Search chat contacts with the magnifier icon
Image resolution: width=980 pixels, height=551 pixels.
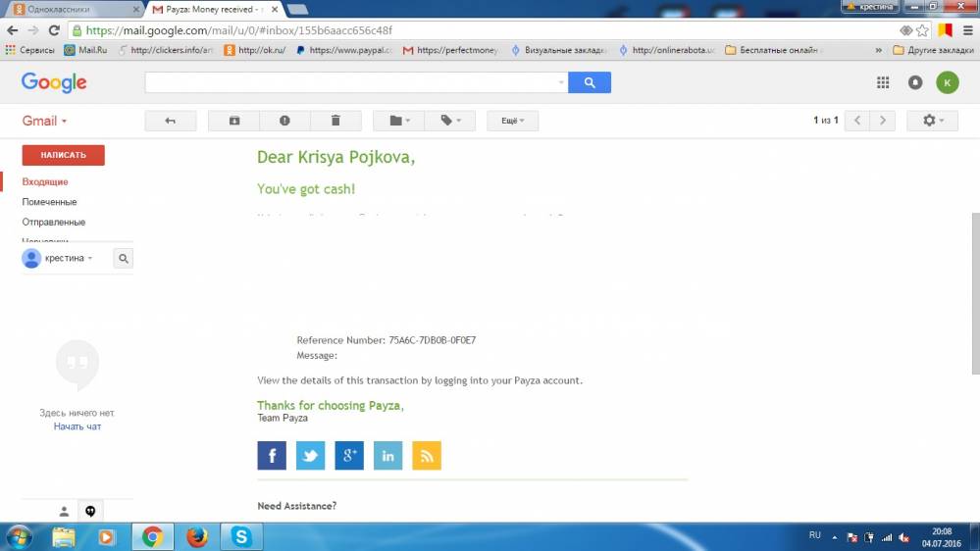tap(124, 258)
